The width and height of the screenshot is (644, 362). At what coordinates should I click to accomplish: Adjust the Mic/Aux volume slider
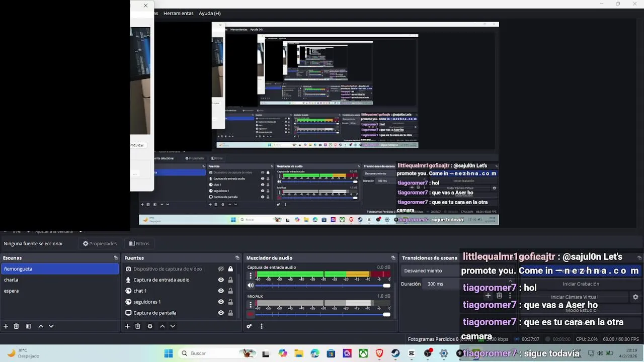[x=323, y=314]
